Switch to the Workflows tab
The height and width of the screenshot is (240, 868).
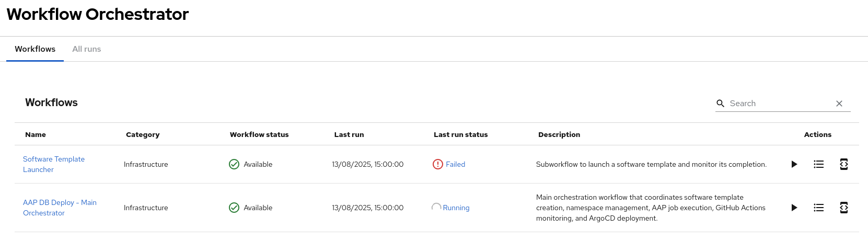(x=35, y=49)
